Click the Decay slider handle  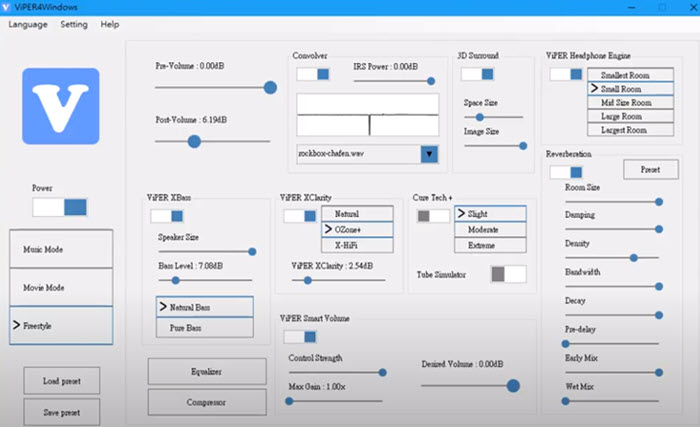coord(659,315)
